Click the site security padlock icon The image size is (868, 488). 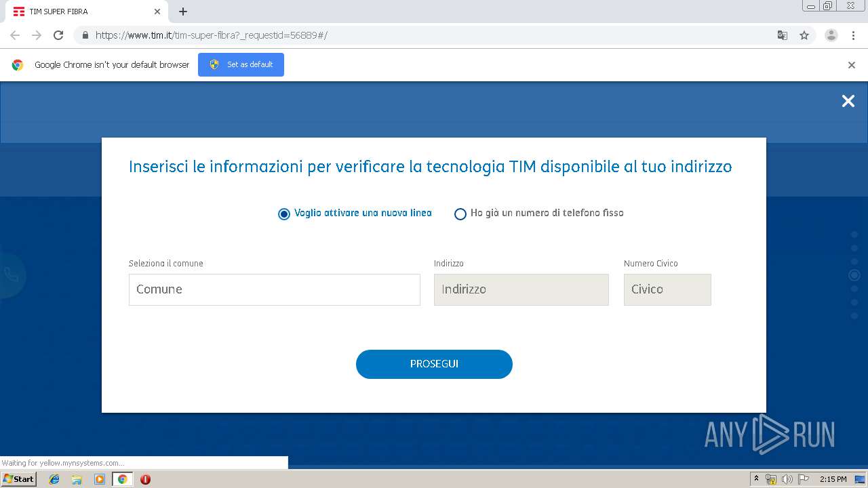click(x=85, y=35)
